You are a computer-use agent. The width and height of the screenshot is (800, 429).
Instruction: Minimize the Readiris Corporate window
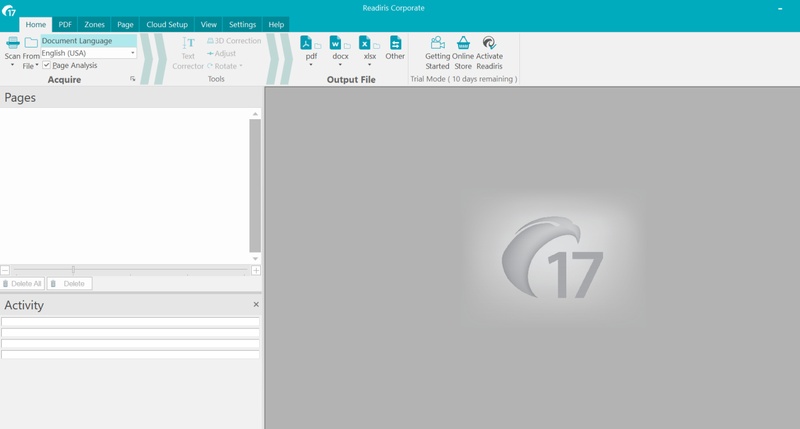(780, 9)
